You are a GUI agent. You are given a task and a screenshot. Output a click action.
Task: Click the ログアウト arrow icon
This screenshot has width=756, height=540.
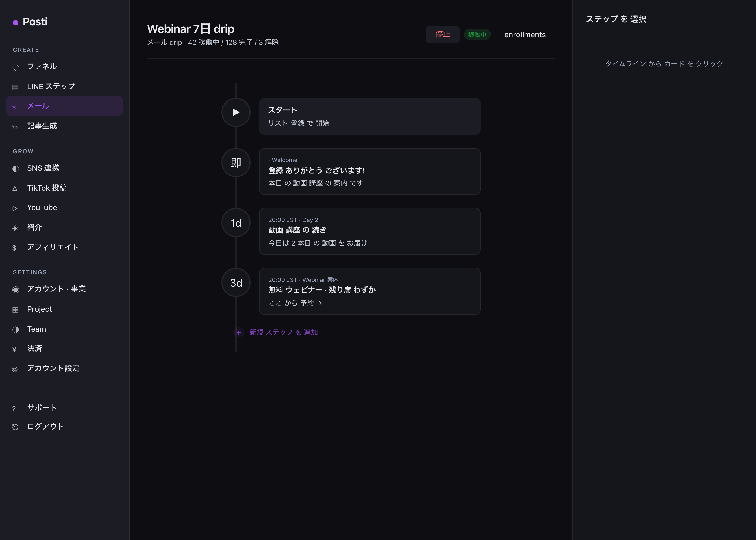(x=15, y=427)
